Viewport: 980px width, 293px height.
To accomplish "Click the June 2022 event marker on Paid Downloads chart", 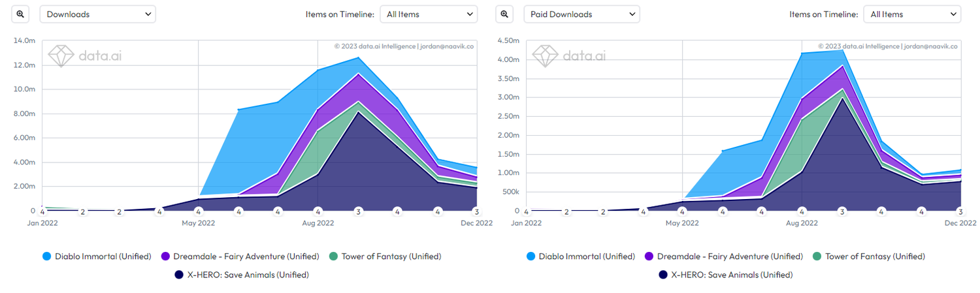I will pos(723,211).
